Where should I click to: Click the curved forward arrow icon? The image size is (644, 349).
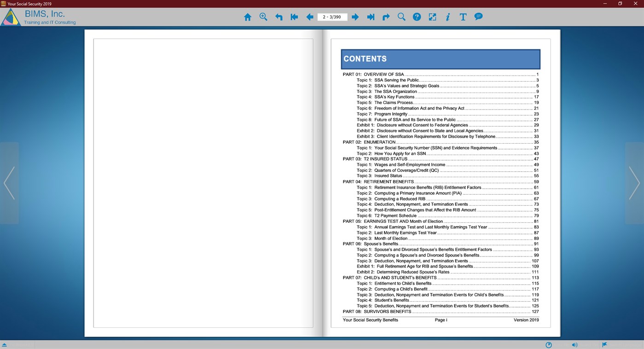[386, 17]
